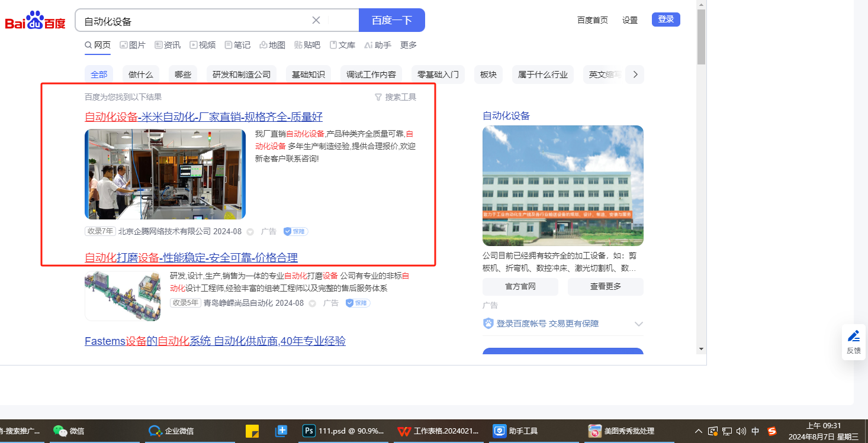Open the yellow sticky notes taskbar app
The image size is (868, 443).
252,431
